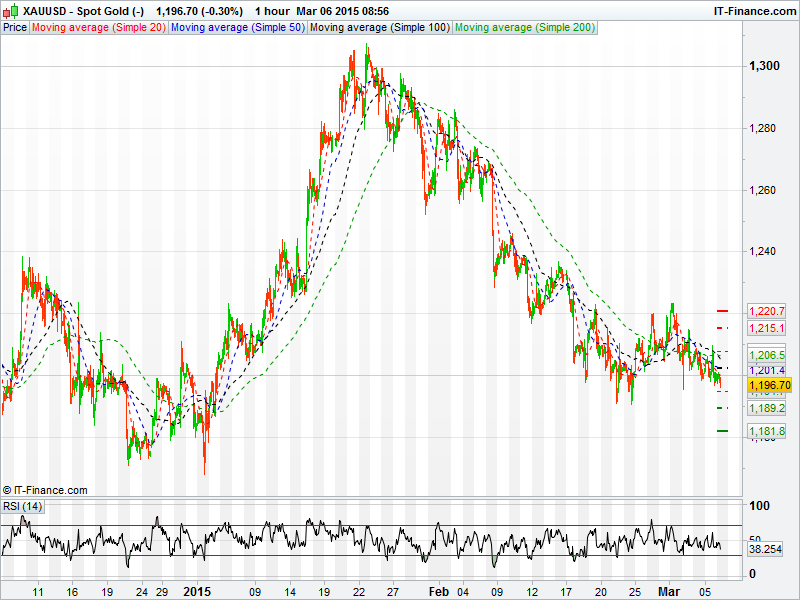Image resolution: width=800 pixels, height=600 pixels.
Task: Click the 1,220.7 red price label
Action: tap(767, 312)
